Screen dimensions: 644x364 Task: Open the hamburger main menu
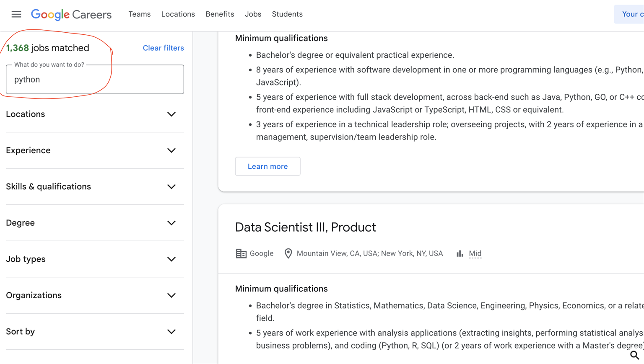(16, 14)
